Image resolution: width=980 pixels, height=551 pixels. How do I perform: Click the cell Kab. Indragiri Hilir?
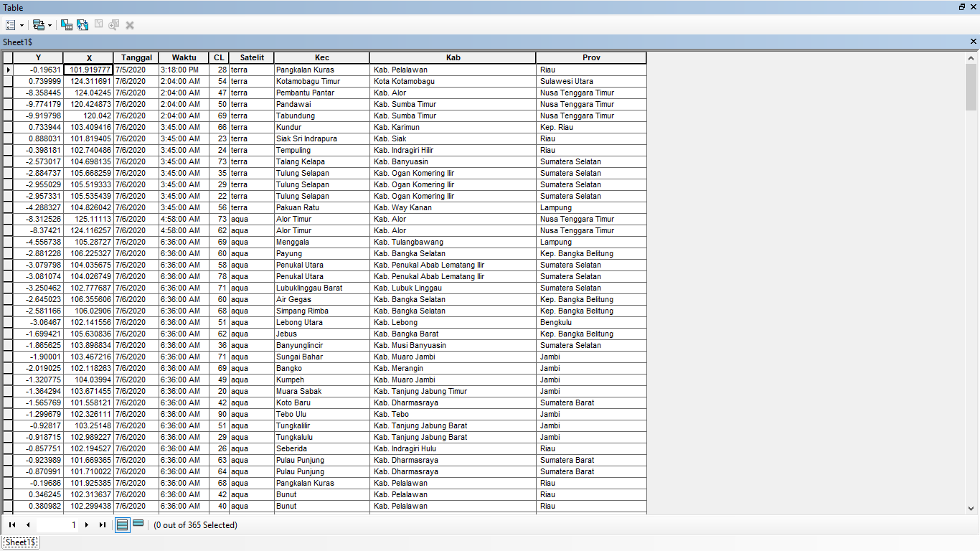[453, 150]
